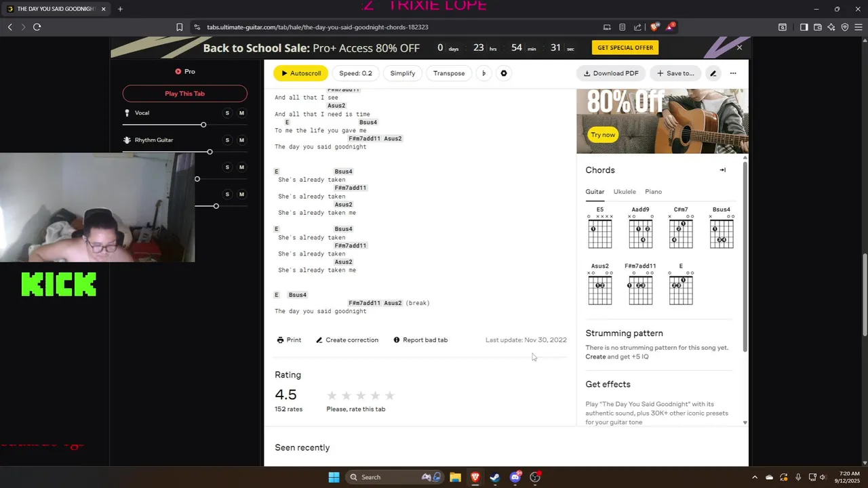Click the pencil edit icon

[713, 73]
